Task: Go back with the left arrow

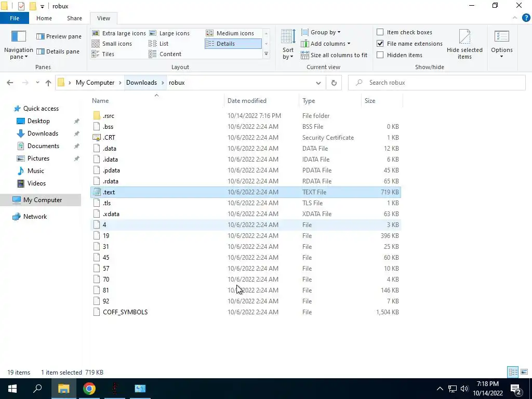Action: point(10,83)
